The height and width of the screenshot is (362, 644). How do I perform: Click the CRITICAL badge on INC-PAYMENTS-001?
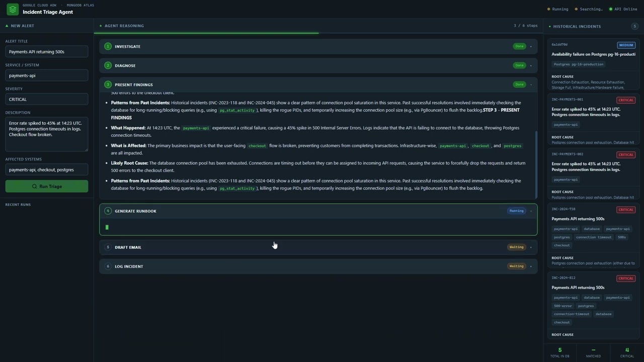[x=626, y=100]
